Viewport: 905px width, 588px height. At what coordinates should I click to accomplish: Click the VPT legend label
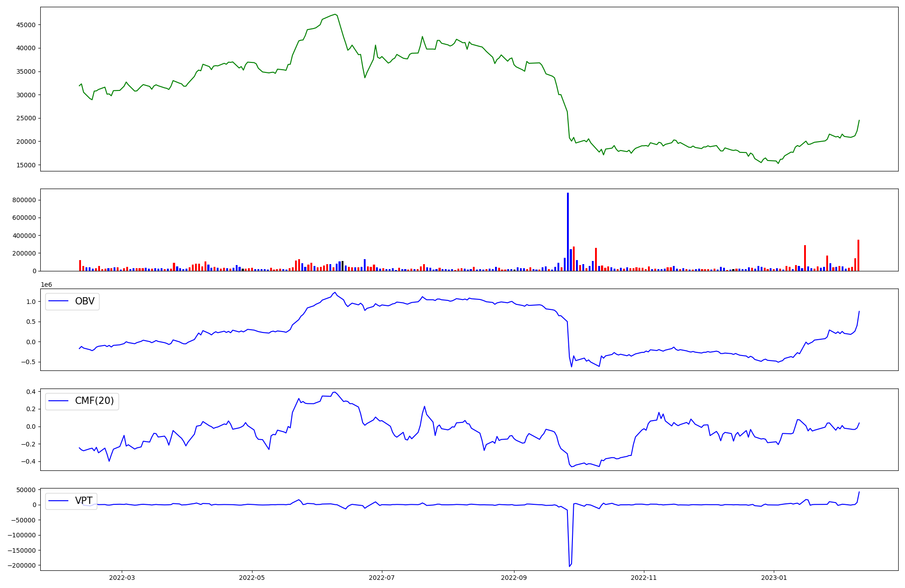click(x=84, y=501)
